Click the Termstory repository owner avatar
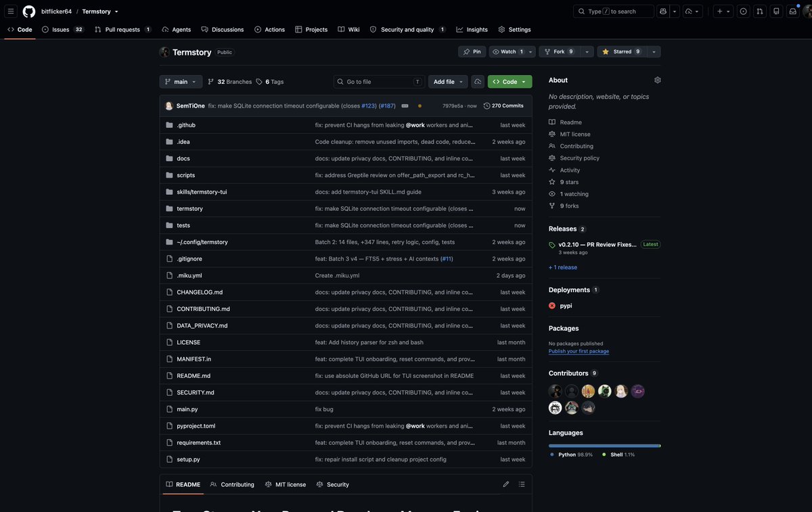The image size is (812, 512). [164, 52]
